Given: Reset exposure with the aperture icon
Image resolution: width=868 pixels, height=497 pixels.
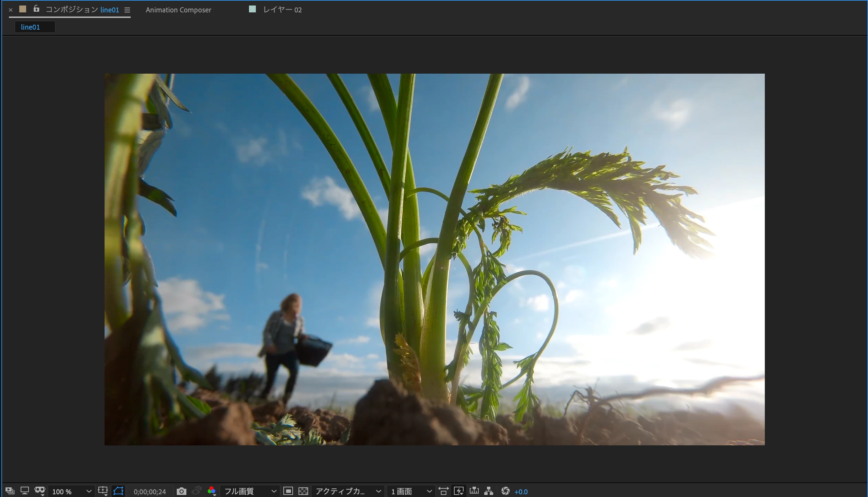Looking at the screenshot, I should click(x=505, y=491).
